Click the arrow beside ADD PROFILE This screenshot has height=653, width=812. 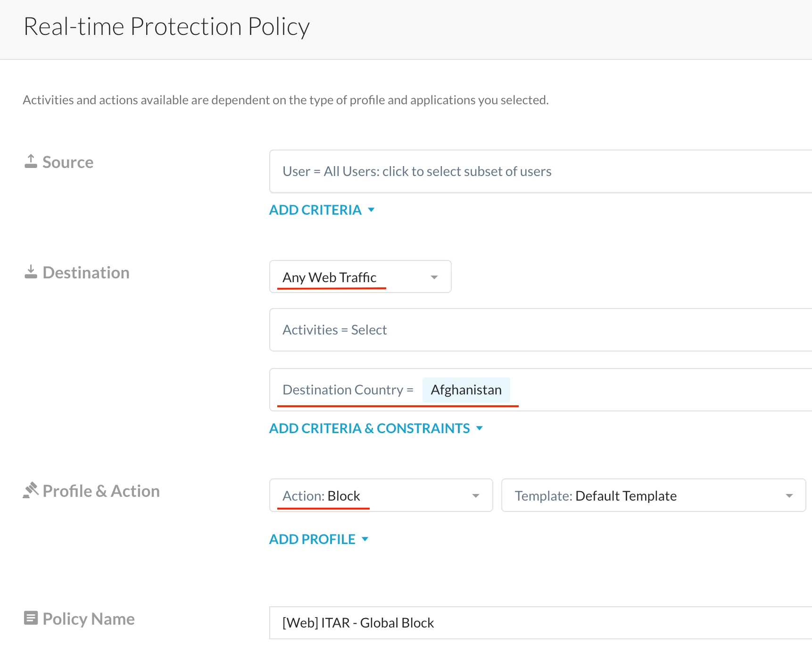click(365, 539)
